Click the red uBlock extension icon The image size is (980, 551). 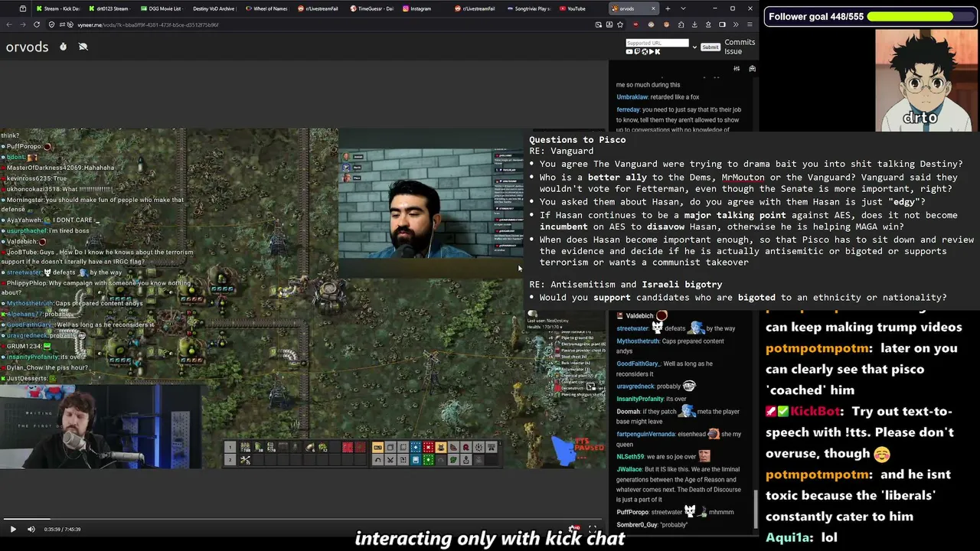pos(635,24)
